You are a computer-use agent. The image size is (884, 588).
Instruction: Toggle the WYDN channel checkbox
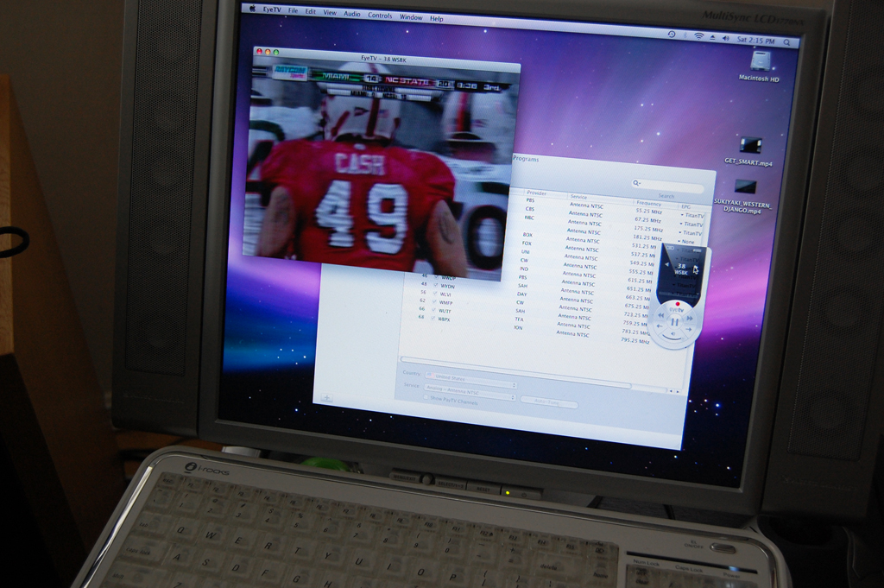[436, 285]
